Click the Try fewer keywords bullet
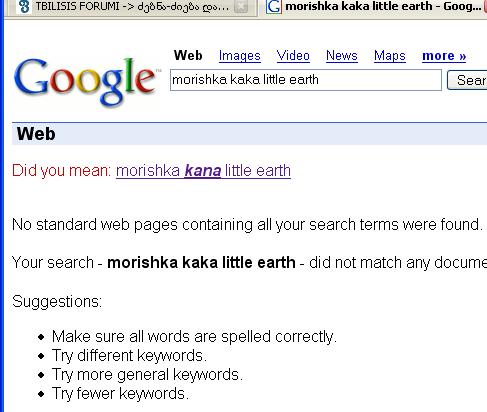 120,394
